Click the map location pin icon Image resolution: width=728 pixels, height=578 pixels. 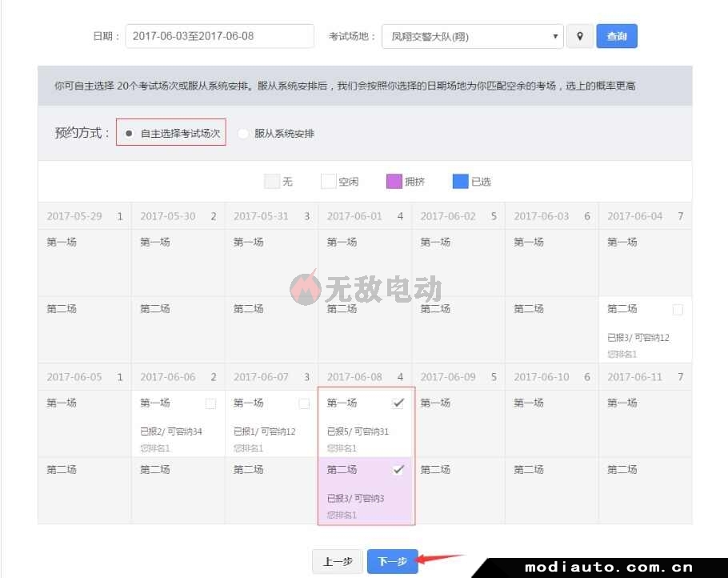click(580, 36)
